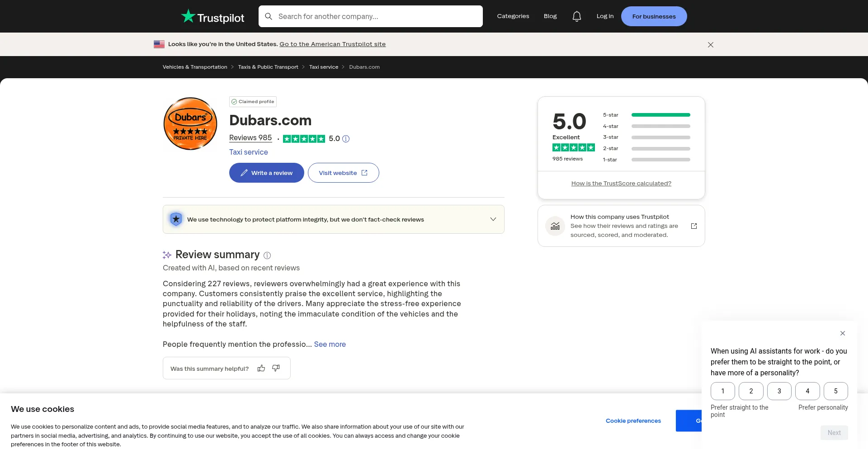The image size is (868, 449).
Task: Click Log in in the header
Action: (x=605, y=16)
